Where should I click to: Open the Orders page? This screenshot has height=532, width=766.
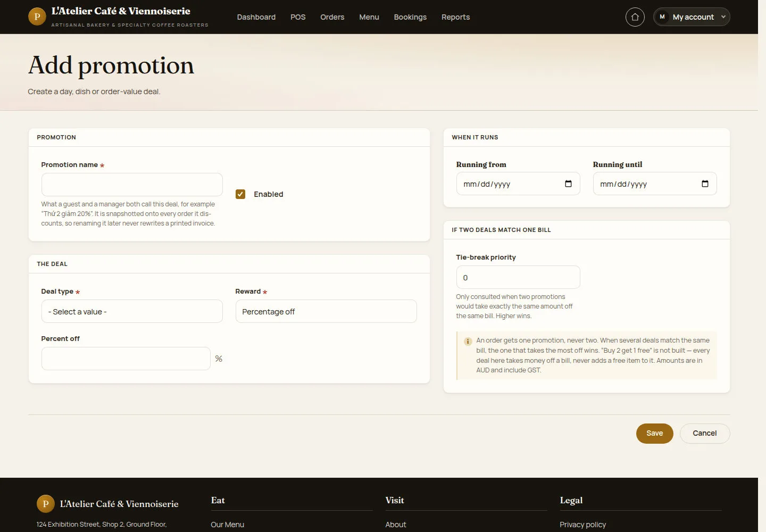pyautogui.click(x=332, y=17)
